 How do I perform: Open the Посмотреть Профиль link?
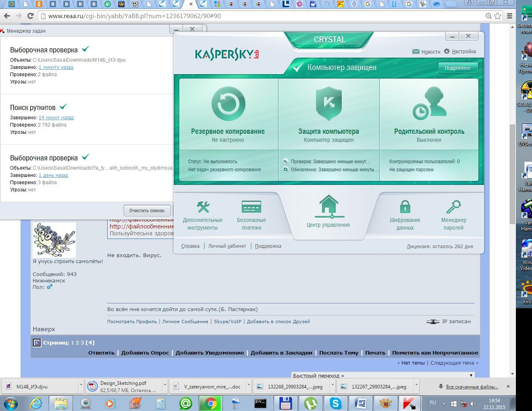tap(132, 322)
